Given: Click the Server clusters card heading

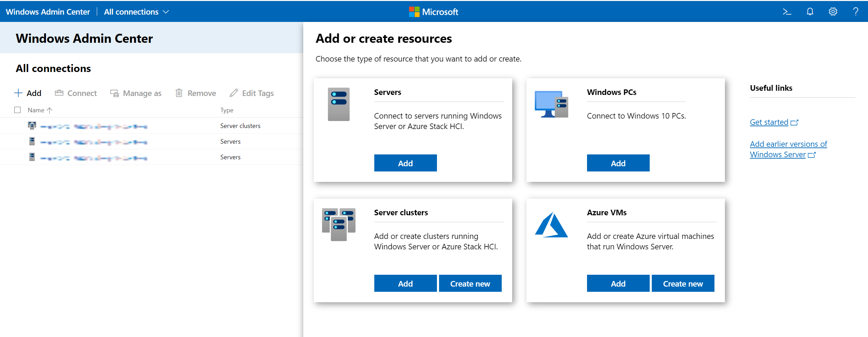Looking at the screenshot, I should click(401, 212).
